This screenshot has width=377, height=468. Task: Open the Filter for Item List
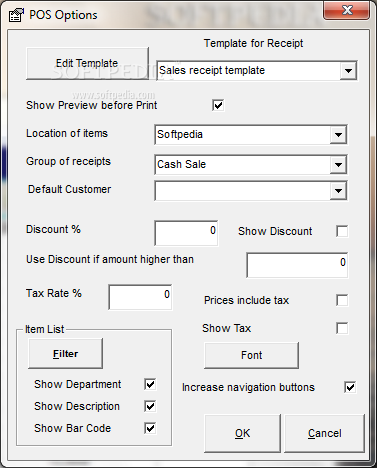(x=65, y=354)
